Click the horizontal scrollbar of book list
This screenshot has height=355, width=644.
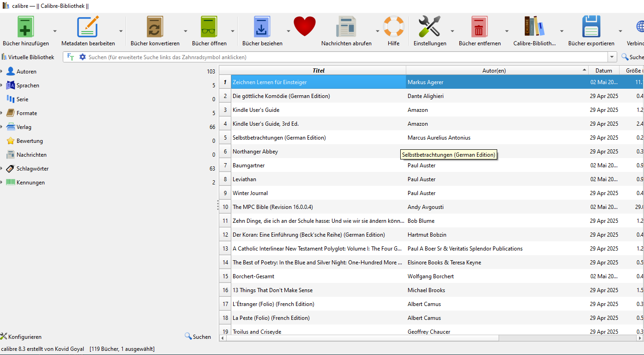pos(363,338)
